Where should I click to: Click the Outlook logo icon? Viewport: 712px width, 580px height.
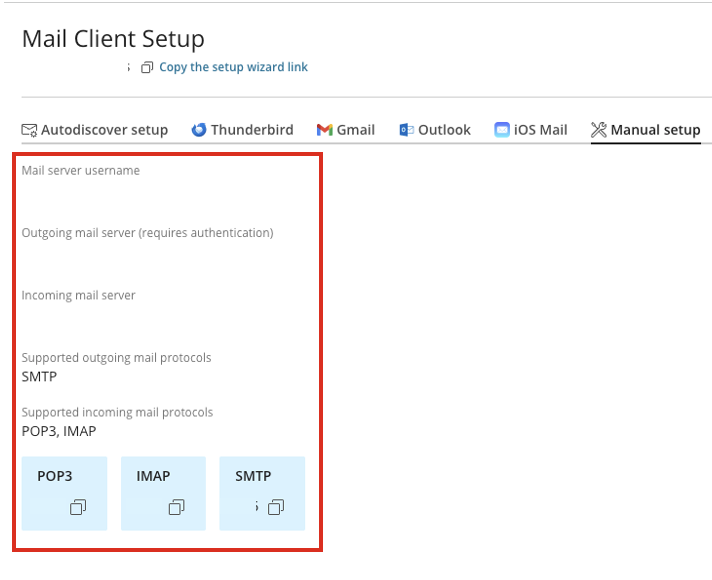pos(406,130)
